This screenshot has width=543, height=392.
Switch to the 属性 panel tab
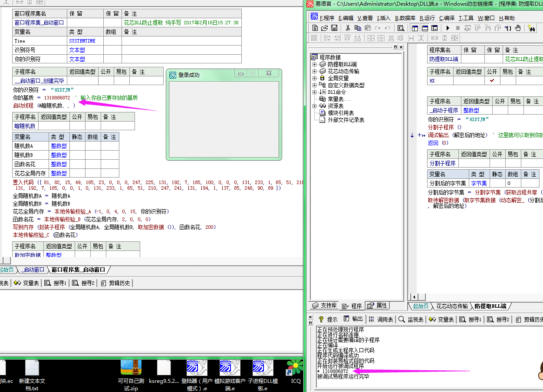point(377,306)
